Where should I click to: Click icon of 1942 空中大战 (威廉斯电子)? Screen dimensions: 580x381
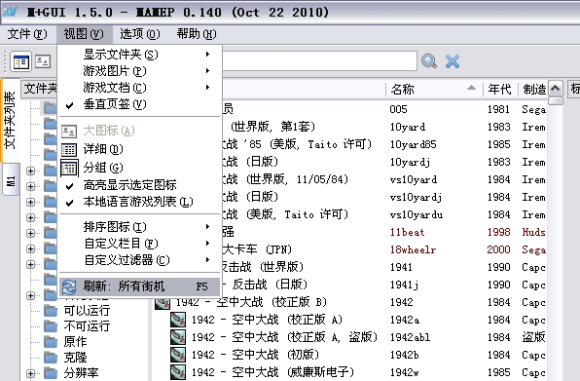point(178,372)
